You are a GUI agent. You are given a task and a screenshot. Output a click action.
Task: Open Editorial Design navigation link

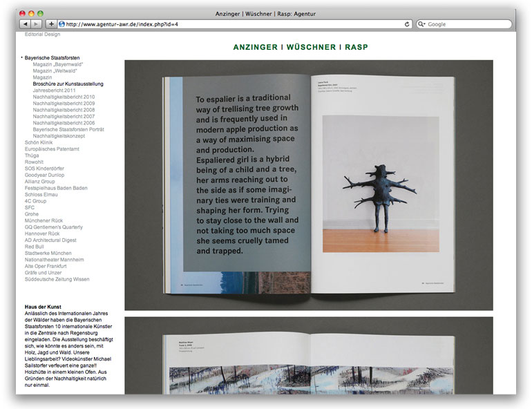[x=42, y=35]
